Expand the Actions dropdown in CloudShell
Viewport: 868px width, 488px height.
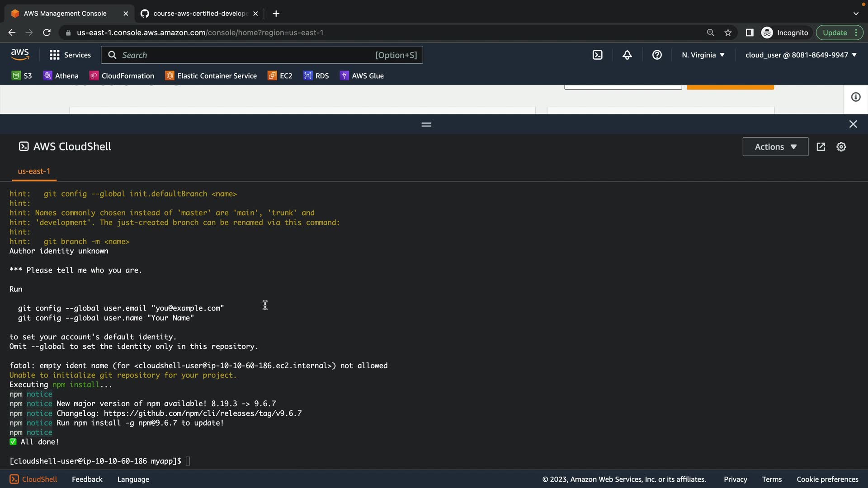pos(775,147)
